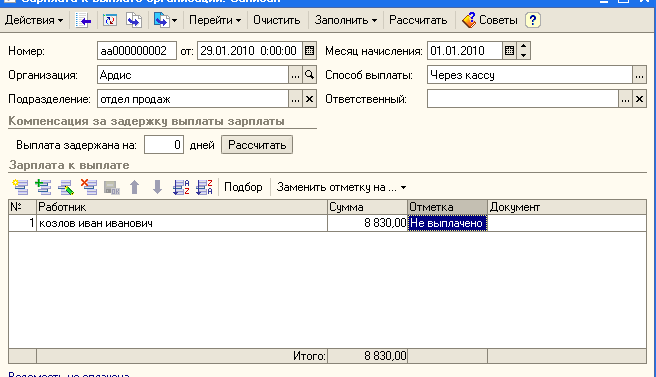Click the Номер input field
This screenshot has width=656, height=377.
click(137, 51)
